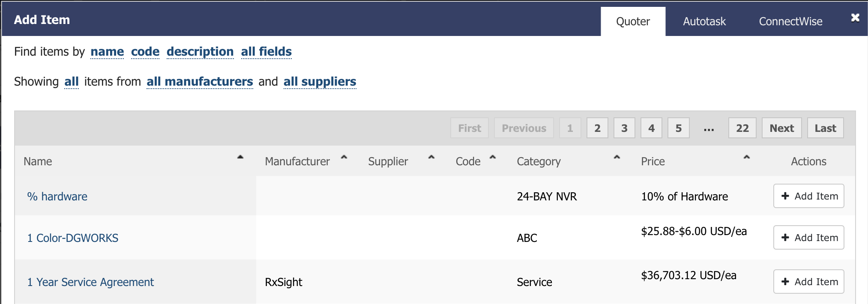The image size is (868, 304).
Task: Add the % hardware item
Action: (x=808, y=196)
